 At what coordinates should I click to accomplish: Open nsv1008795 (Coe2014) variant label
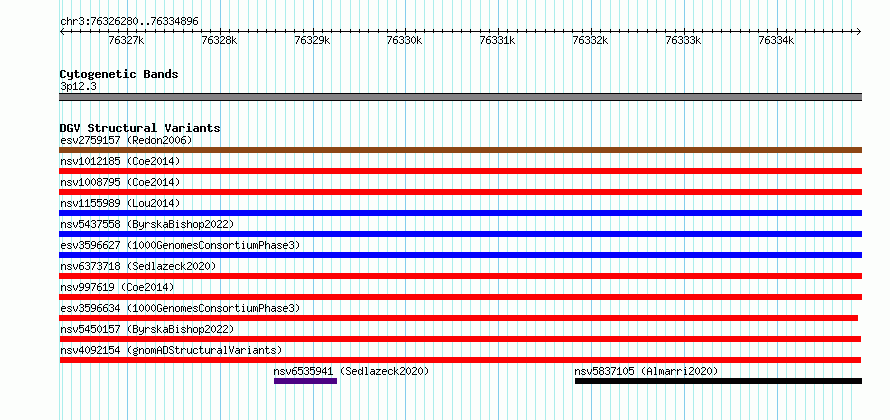coord(120,182)
